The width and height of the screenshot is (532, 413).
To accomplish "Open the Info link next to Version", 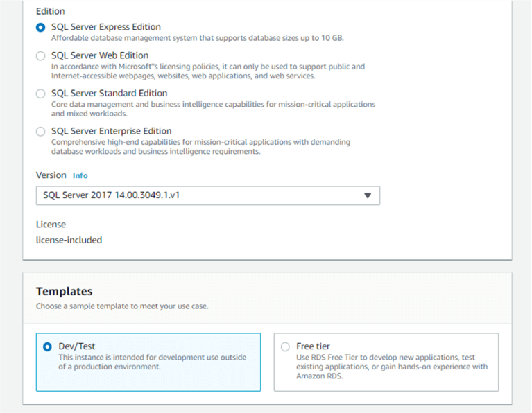I will pyautogui.click(x=80, y=176).
